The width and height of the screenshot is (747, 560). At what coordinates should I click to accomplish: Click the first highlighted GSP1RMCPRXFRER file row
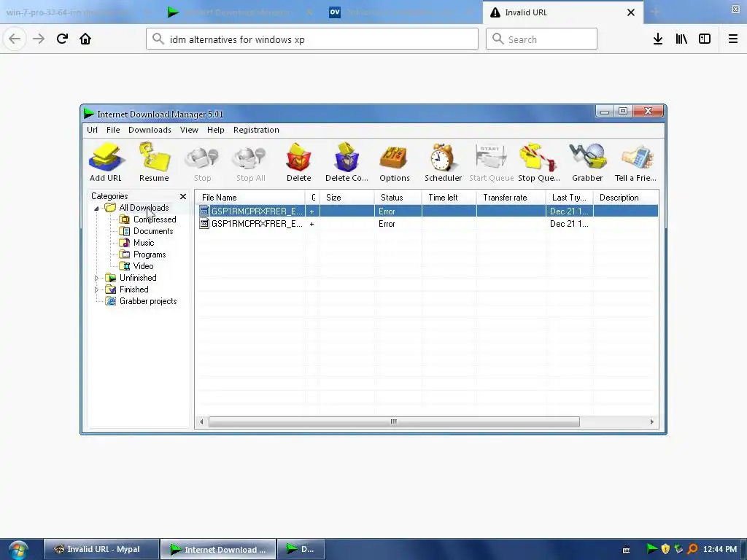427,211
